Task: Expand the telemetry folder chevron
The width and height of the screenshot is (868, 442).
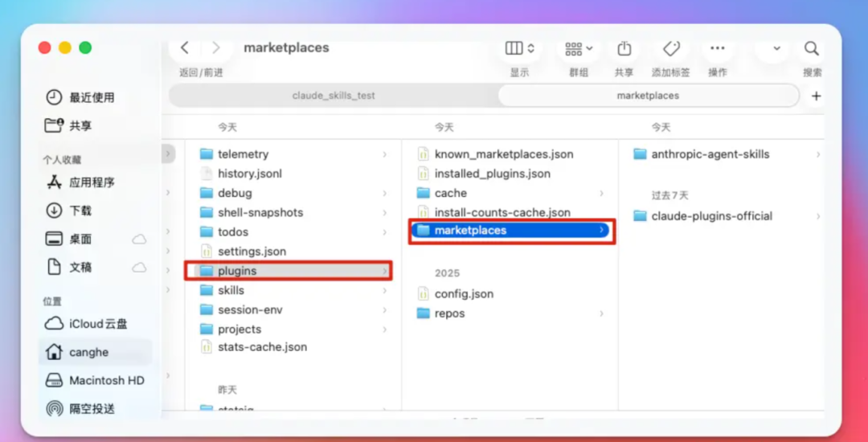Action: click(x=384, y=154)
